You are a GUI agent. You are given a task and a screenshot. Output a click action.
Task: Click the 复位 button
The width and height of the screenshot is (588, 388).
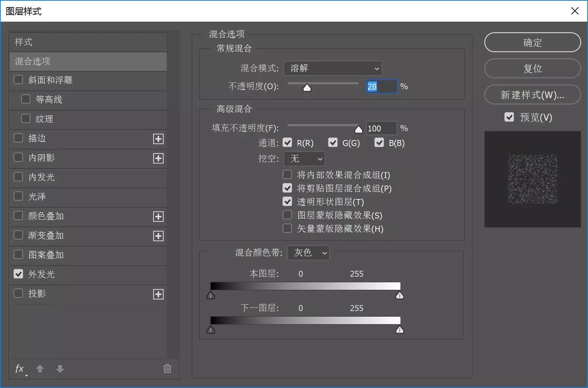tap(533, 68)
